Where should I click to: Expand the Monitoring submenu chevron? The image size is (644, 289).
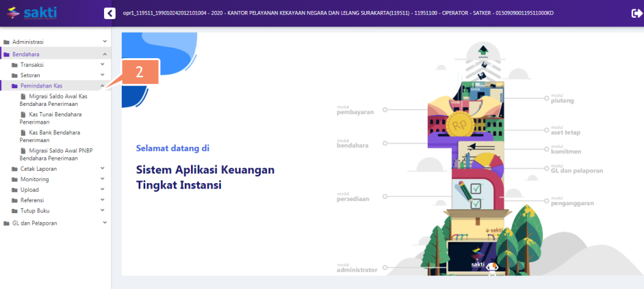102,179
